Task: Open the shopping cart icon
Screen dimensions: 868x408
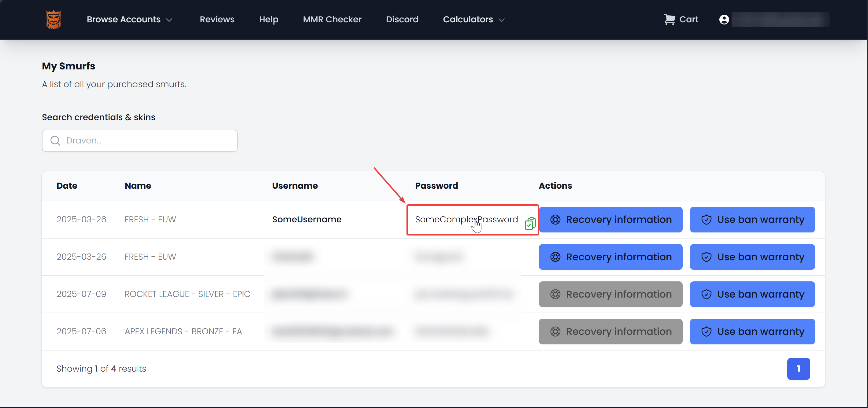Action: point(669,20)
